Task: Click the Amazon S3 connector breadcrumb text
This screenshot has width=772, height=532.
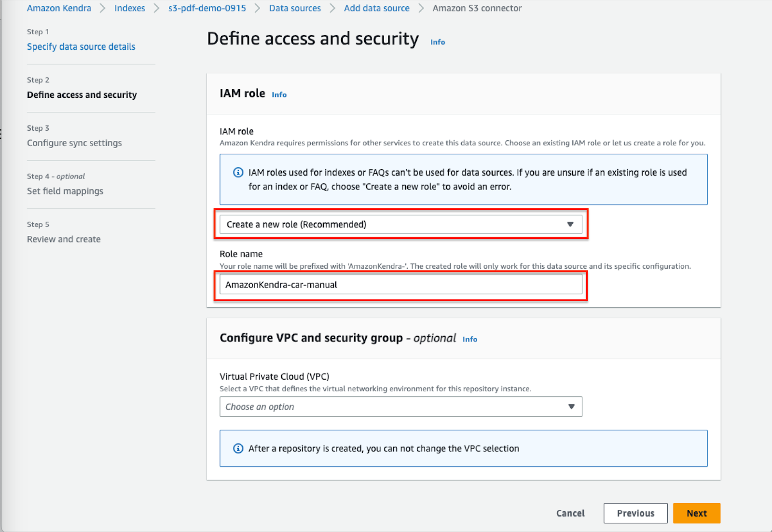Action: (477, 8)
